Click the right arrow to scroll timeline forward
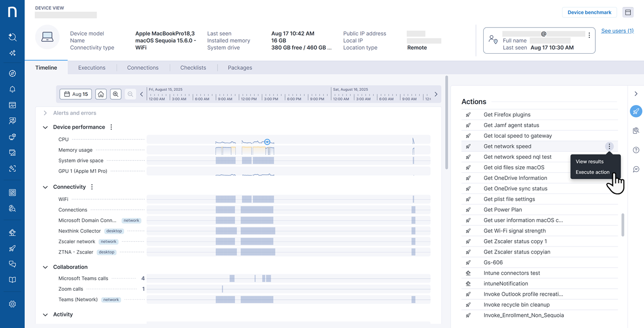 [436, 94]
